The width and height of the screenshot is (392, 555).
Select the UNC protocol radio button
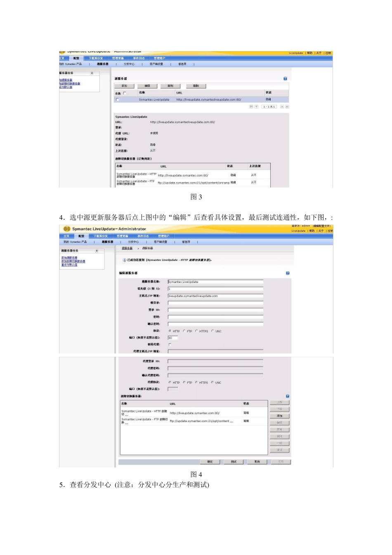point(213,331)
